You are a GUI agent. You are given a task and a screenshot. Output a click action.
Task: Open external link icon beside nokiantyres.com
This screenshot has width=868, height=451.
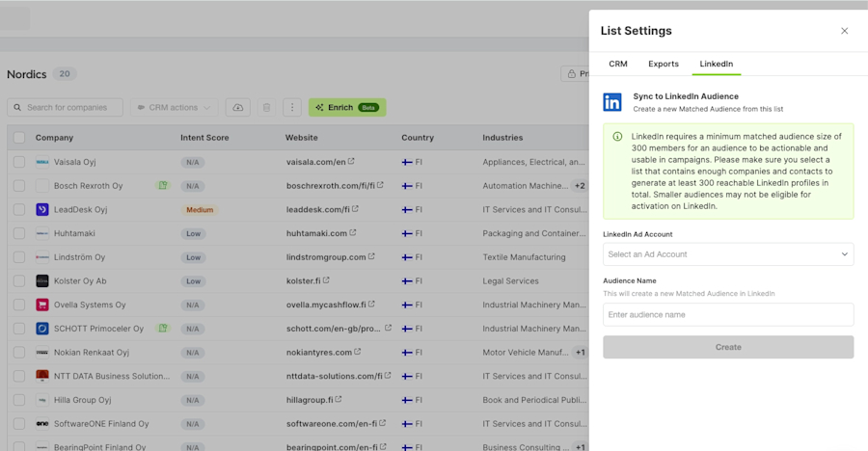(358, 352)
